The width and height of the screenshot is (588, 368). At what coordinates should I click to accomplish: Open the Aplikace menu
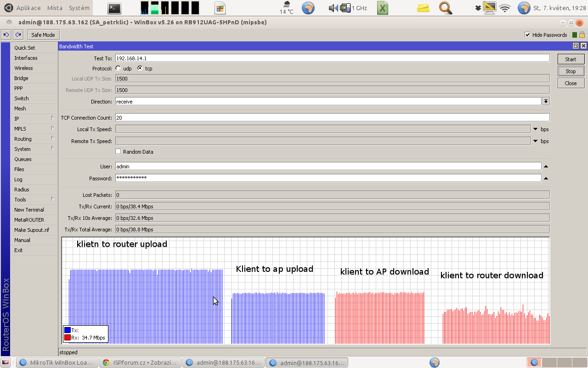28,8
